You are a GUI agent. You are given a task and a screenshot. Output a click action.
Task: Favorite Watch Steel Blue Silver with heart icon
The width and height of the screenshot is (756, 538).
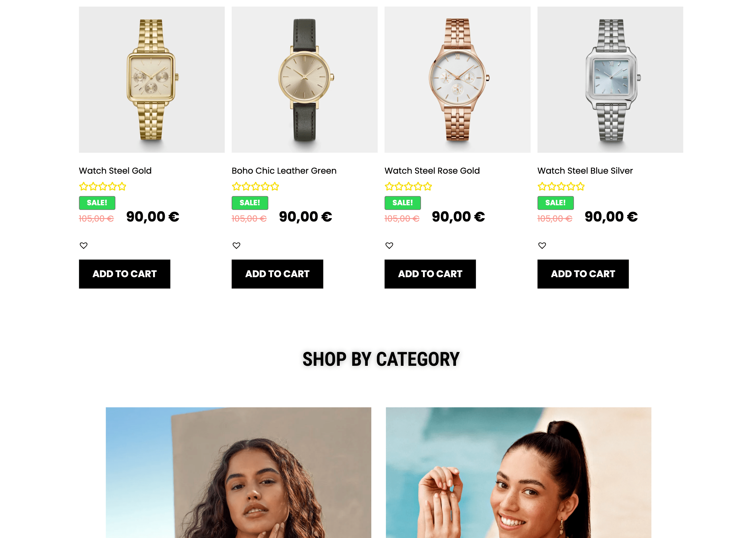542,246
